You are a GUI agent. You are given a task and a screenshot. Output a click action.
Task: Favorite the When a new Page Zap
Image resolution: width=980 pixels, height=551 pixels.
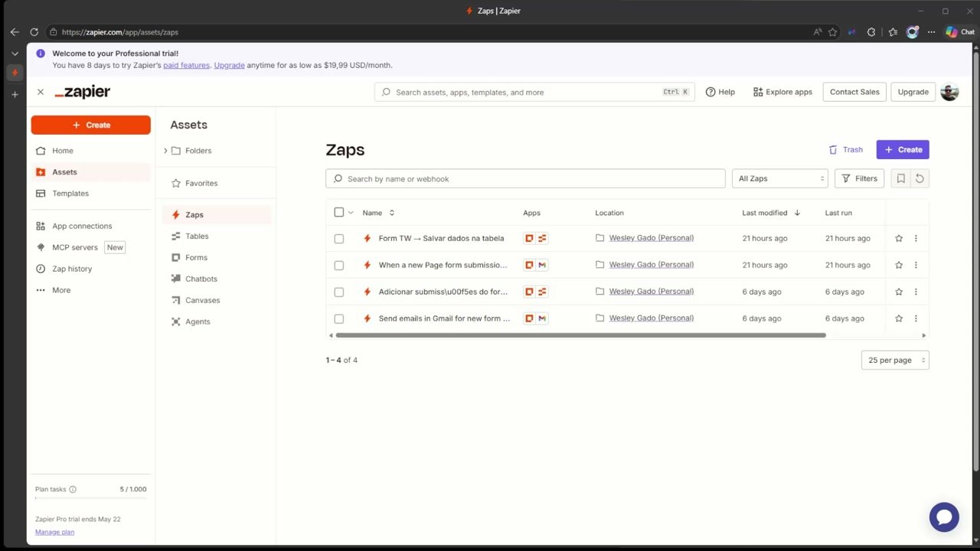pos(899,266)
